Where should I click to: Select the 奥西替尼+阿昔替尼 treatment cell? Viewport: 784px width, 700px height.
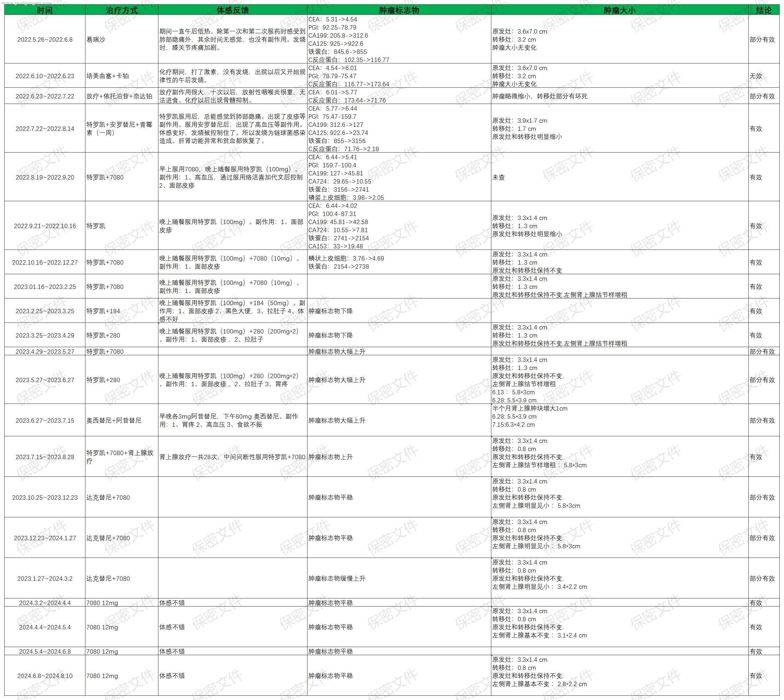pyautogui.click(x=122, y=420)
